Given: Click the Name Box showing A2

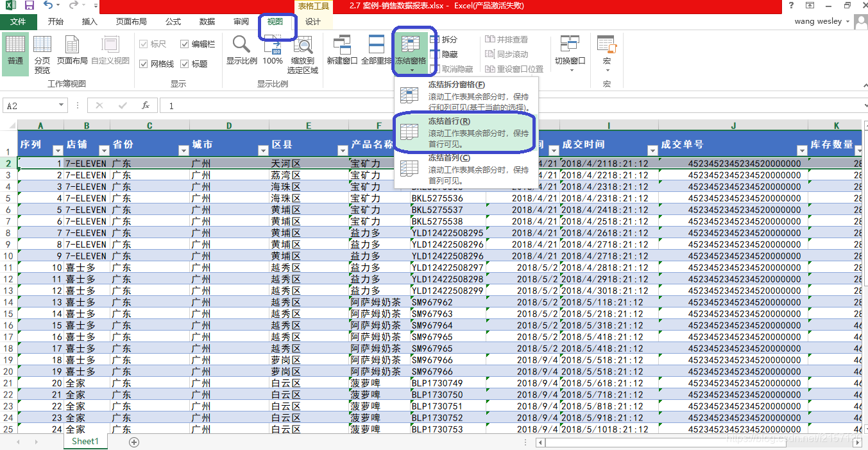Looking at the screenshot, I should point(30,105).
